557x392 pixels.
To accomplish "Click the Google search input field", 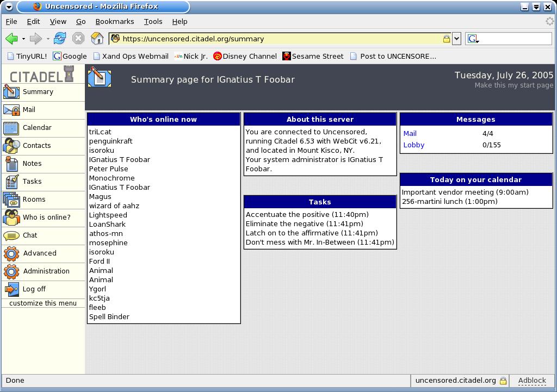I will coord(515,39).
